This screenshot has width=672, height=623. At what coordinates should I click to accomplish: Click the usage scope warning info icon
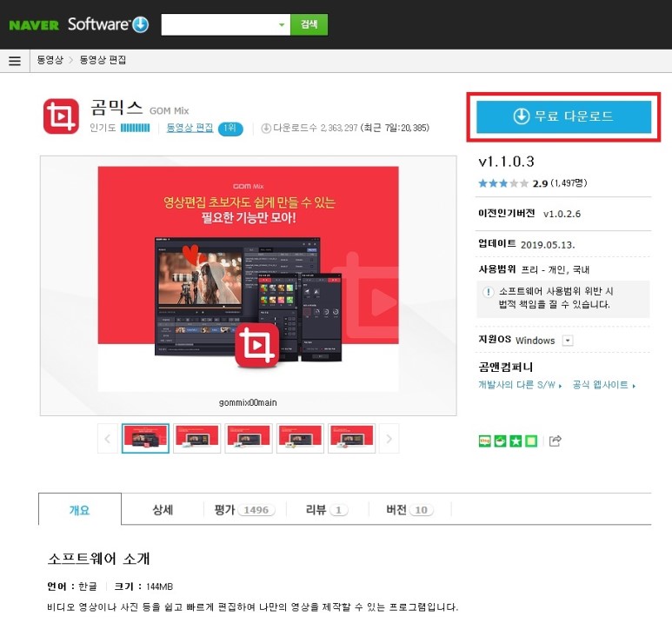488,292
